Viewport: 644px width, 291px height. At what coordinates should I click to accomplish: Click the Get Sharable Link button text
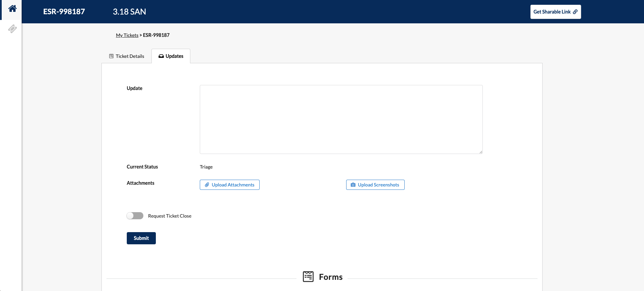coord(552,12)
